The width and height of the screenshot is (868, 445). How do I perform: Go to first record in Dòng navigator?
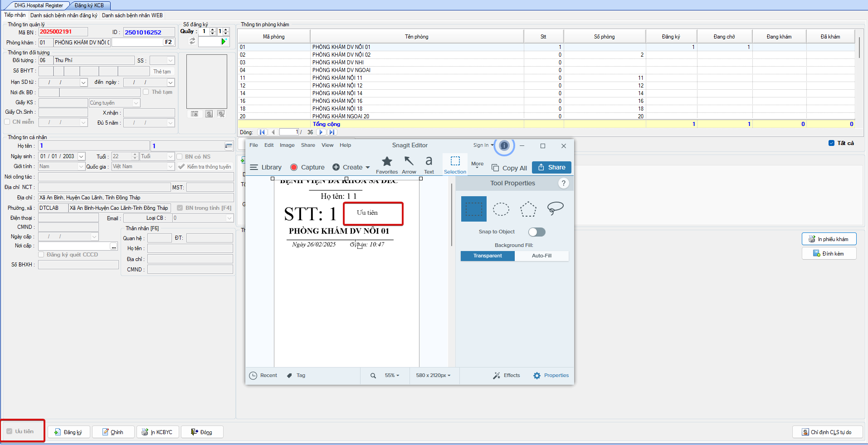pos(262,132)
